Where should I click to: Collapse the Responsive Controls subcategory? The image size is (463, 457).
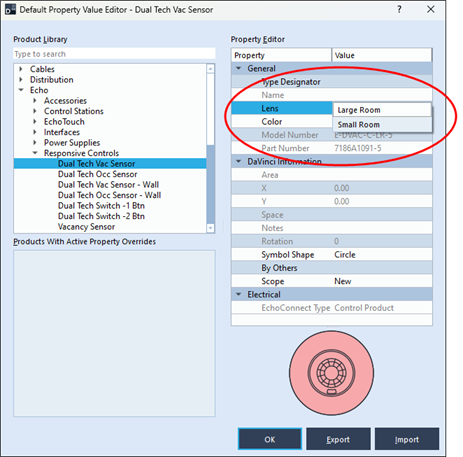point(35,153)
